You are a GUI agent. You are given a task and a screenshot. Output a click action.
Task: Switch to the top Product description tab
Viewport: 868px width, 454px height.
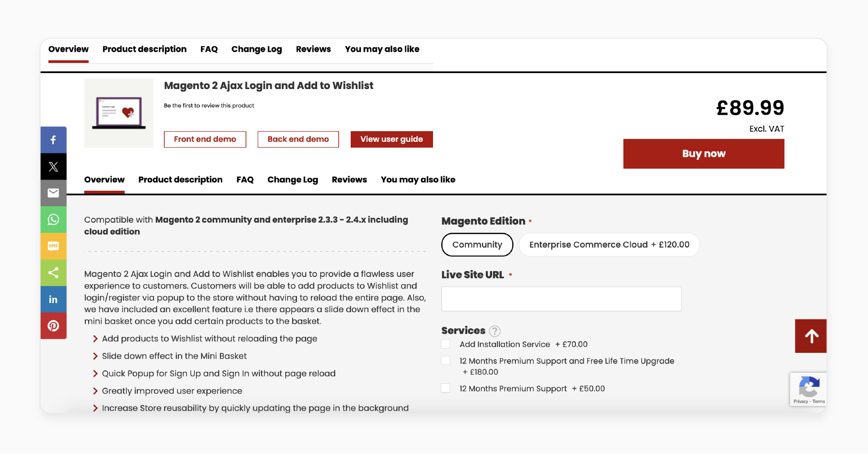click(144, 49)
